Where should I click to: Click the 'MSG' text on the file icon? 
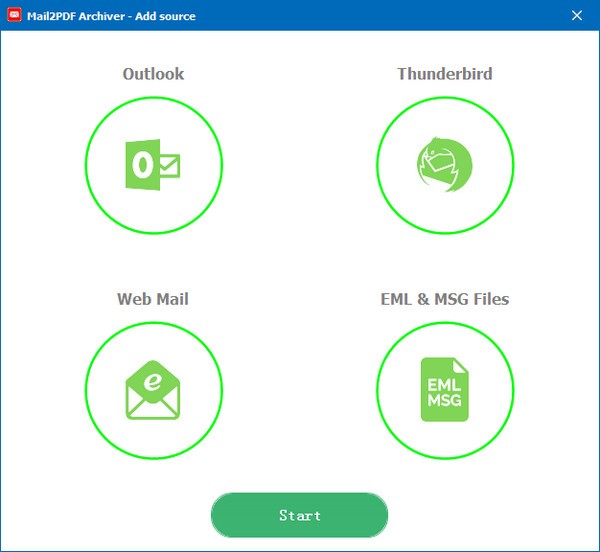(444, 400)
